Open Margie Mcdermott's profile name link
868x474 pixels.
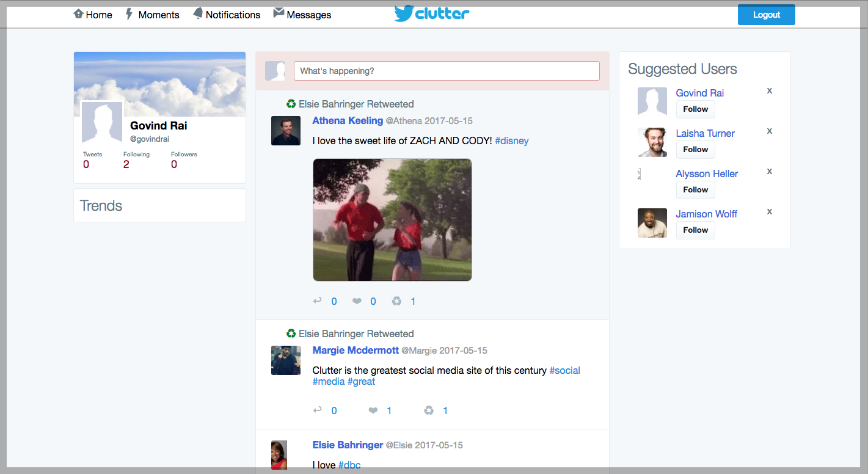(356, 351)
